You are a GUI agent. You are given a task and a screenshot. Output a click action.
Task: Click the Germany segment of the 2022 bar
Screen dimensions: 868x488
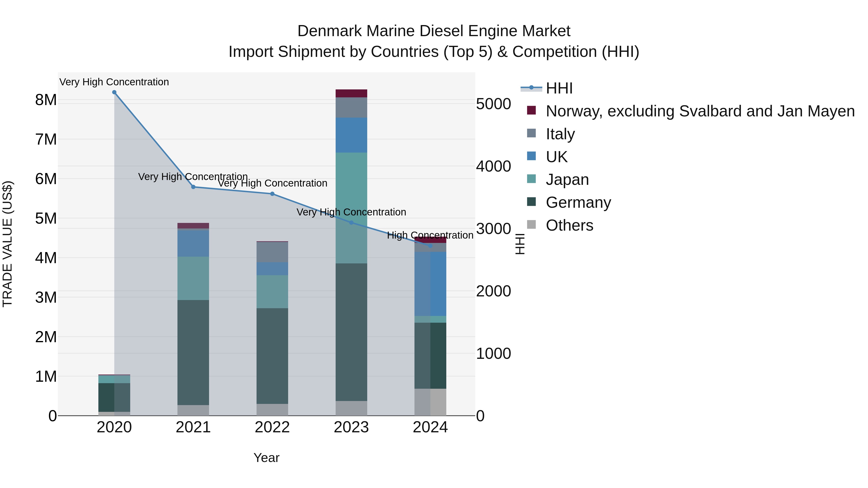tap(272, 356)
